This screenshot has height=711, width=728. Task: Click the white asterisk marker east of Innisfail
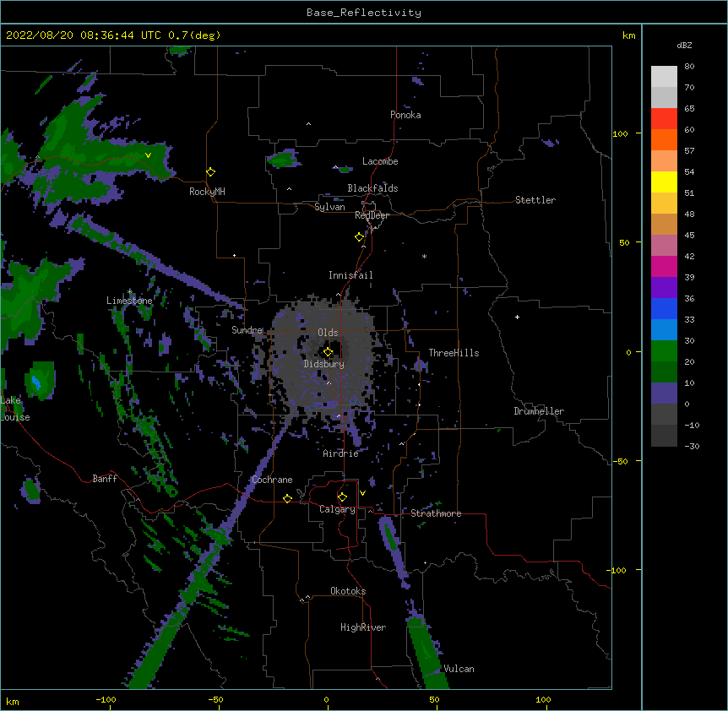click(424, 256)
